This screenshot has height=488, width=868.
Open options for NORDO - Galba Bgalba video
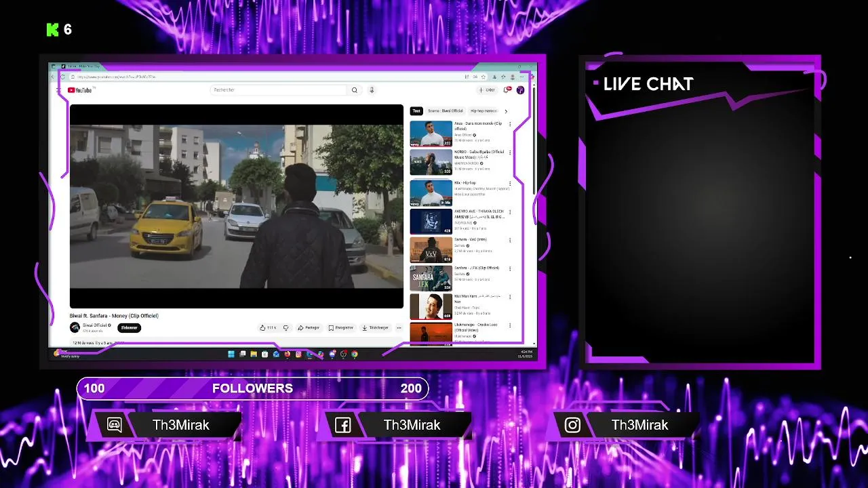510,152
